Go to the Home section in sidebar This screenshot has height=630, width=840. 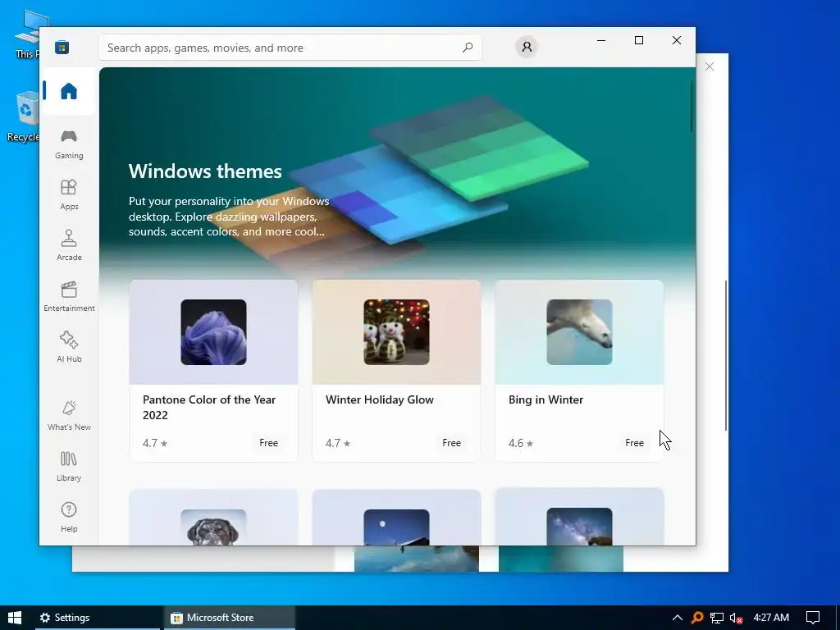(69, 91)
